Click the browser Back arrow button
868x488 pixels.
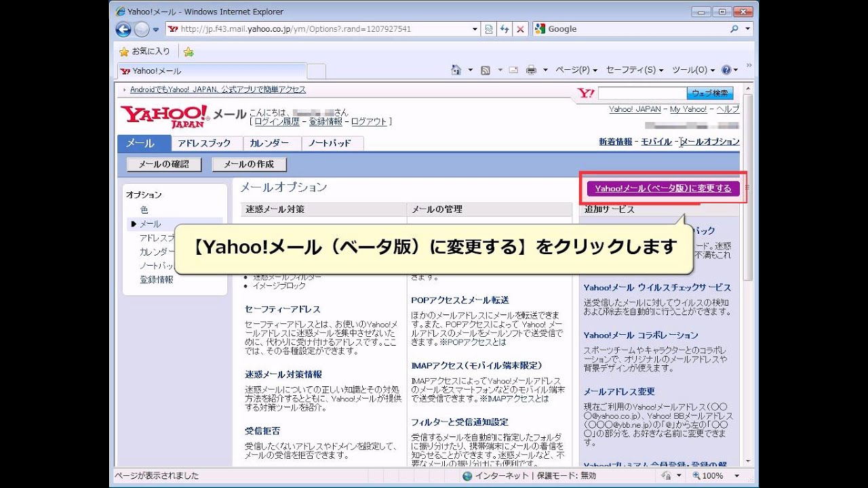click(123, 29)
